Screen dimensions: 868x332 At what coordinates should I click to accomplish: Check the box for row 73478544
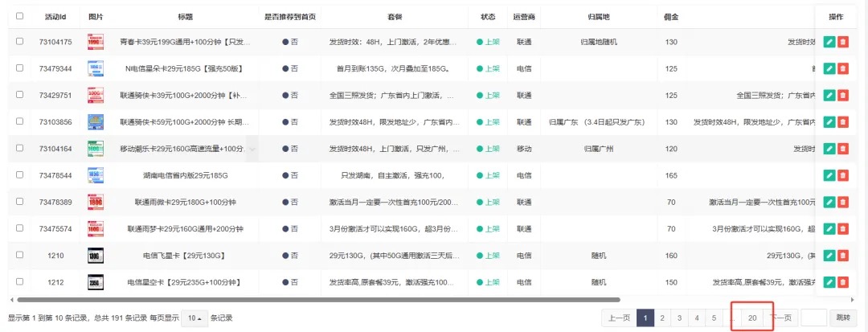[x=20, y=174]
